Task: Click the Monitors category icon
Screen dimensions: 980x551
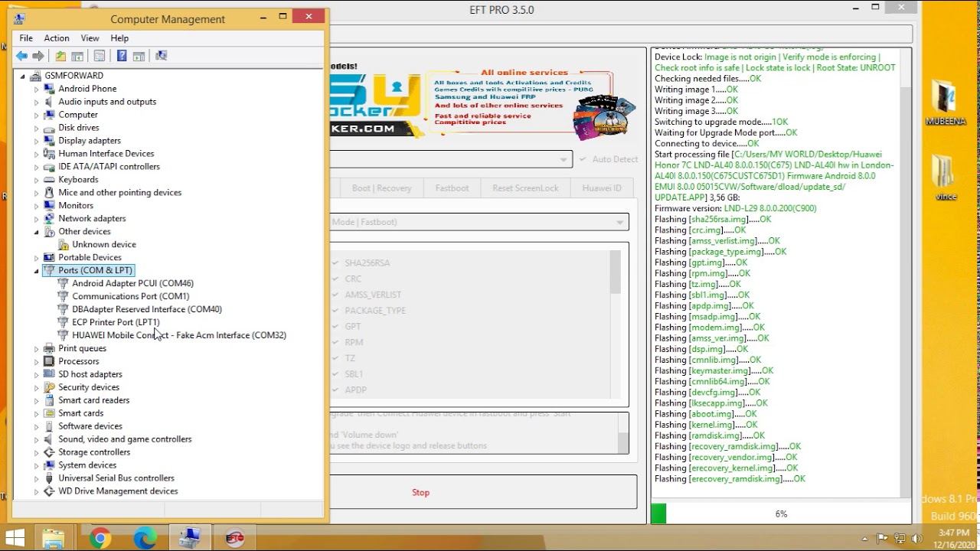Action: pos(49,206)
